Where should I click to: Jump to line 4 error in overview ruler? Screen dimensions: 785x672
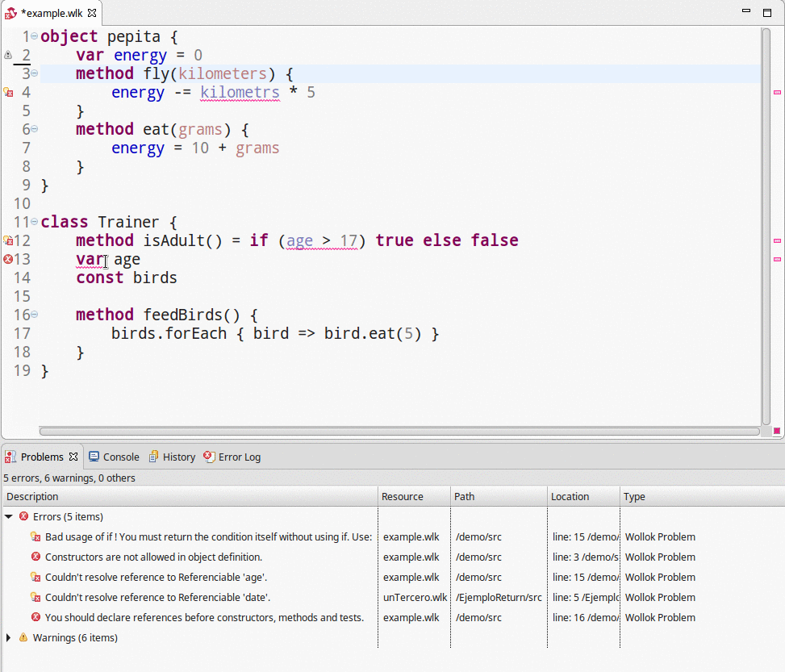[777, 92]
